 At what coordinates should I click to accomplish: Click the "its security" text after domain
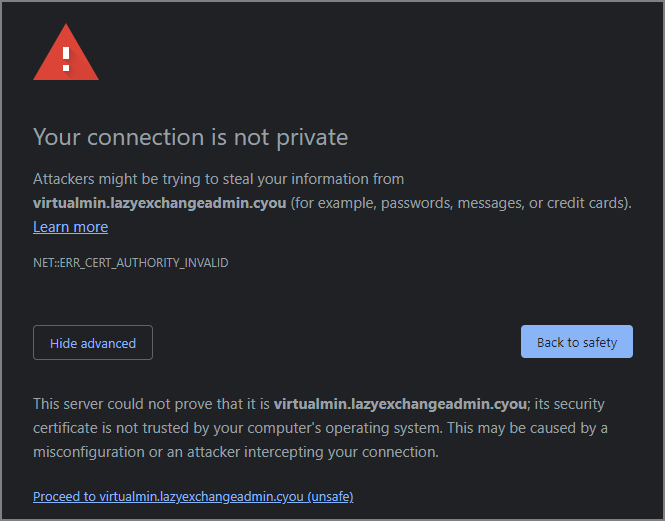point(569,404)
